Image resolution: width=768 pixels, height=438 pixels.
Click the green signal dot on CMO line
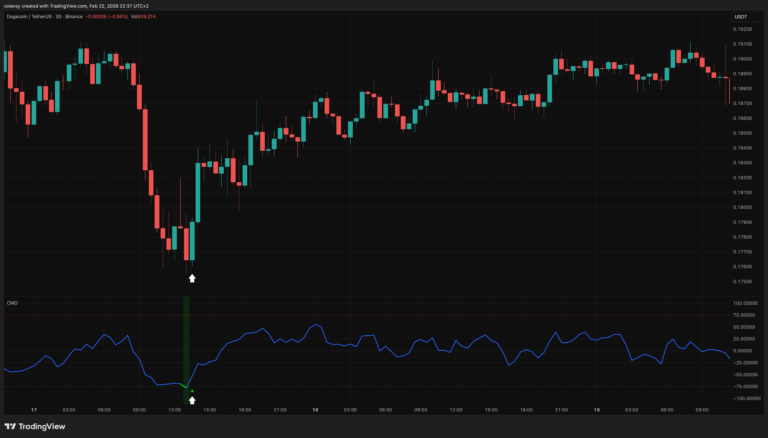pos(192,391)
